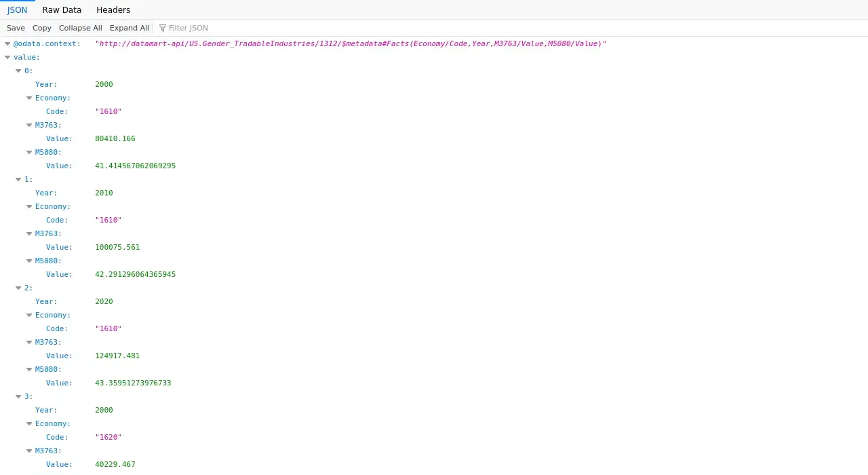Image resolution: width=868 pixels, height=475 pixels.
Task: Collapse Economy node under item 0
Action: tap(29, 98)
